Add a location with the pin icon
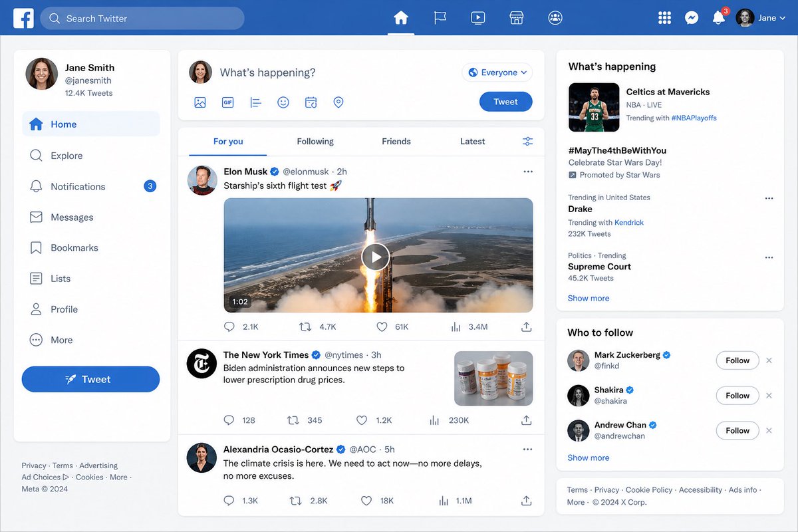798x532 pixels. [x=338, y=102]
